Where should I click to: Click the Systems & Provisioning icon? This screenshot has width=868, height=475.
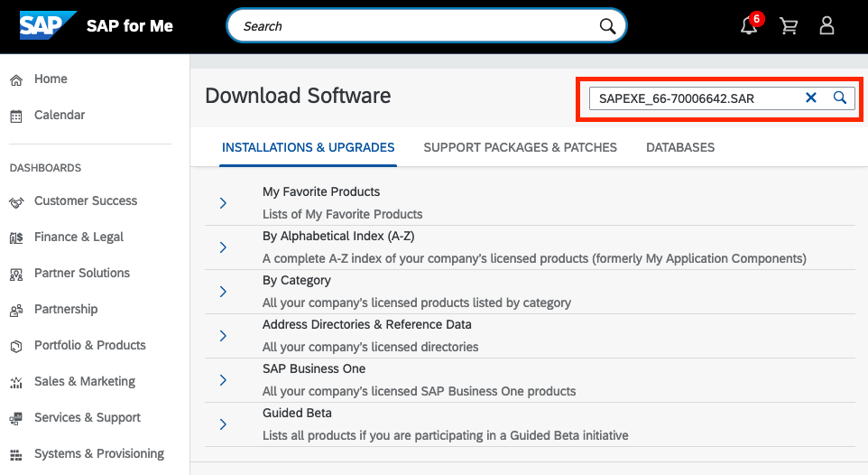coord(16,455)
